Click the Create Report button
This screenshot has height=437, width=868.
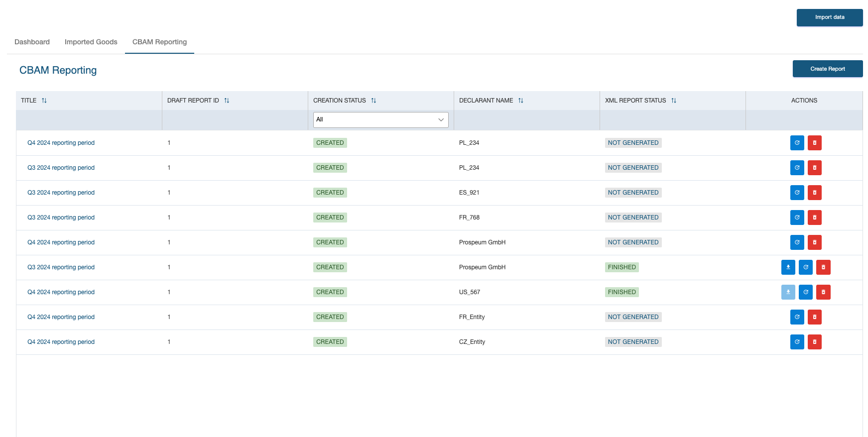828,69
